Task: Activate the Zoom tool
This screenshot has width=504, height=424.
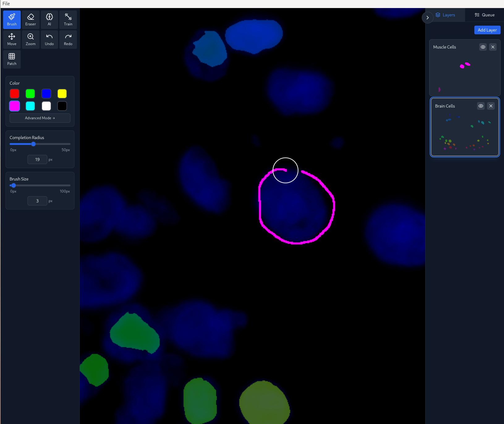Action: (31, 39)
